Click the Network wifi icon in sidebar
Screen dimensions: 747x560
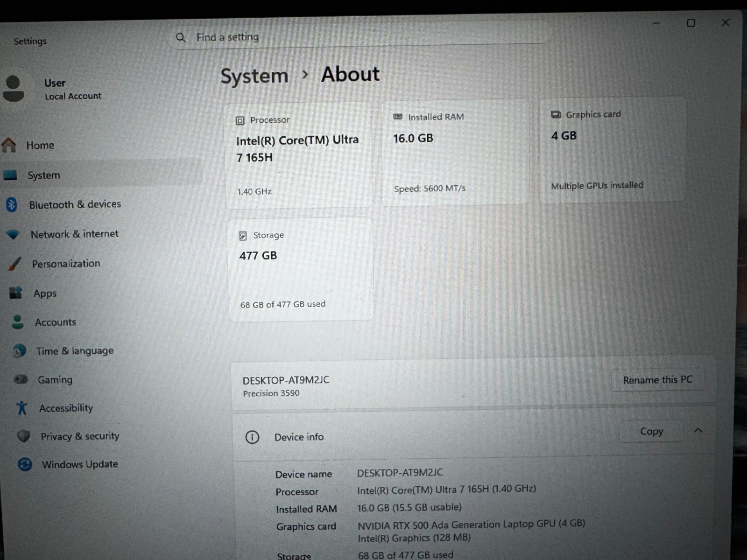pyautogui.click(x=13, y=234)
